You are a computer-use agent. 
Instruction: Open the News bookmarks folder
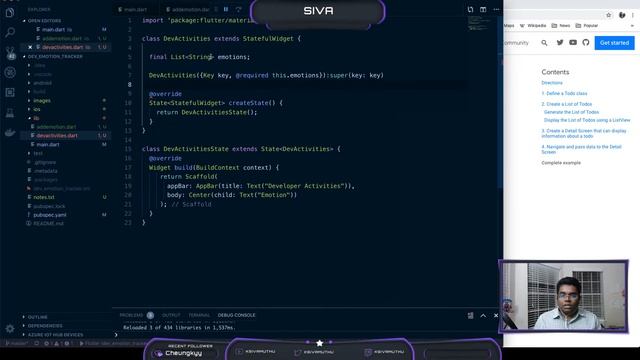click(561, 26)
